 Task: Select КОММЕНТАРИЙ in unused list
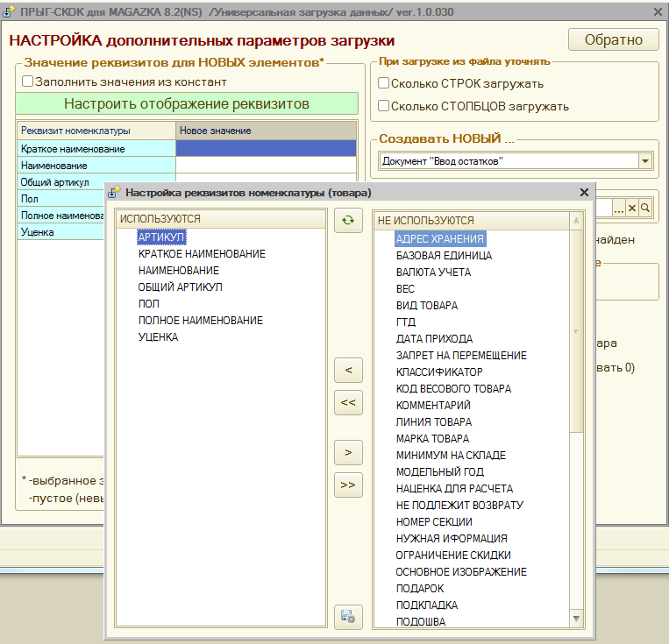point(433,405)
